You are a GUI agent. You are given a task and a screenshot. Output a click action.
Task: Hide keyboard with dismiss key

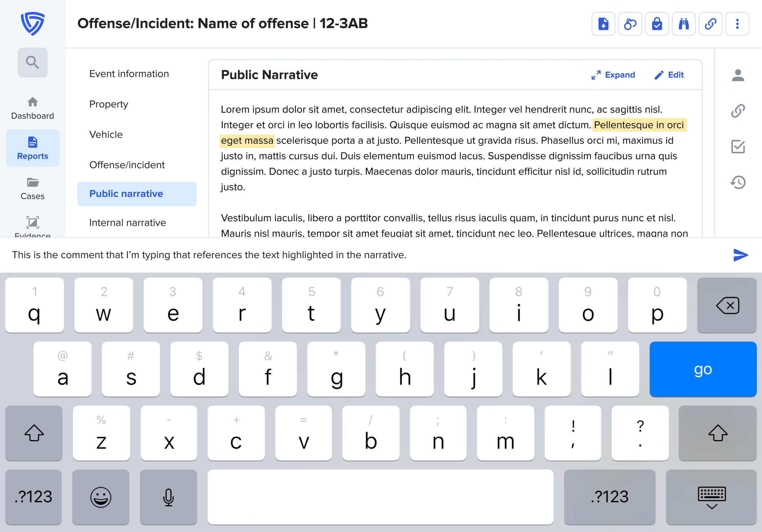click(711, 497)
